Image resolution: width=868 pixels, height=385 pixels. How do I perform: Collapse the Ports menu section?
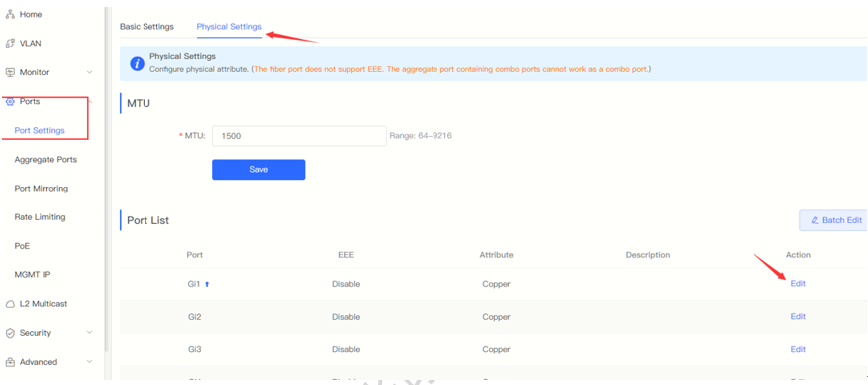[89, 101]
